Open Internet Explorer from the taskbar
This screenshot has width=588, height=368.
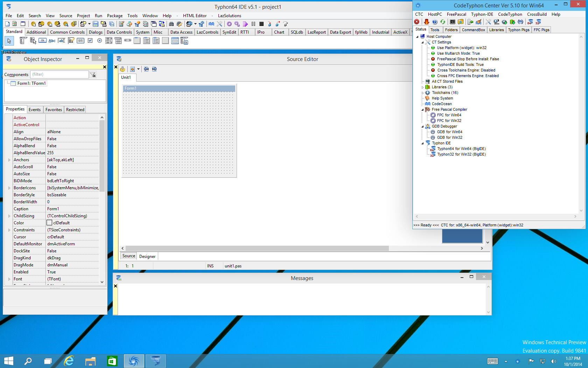(x=69, y=361)
